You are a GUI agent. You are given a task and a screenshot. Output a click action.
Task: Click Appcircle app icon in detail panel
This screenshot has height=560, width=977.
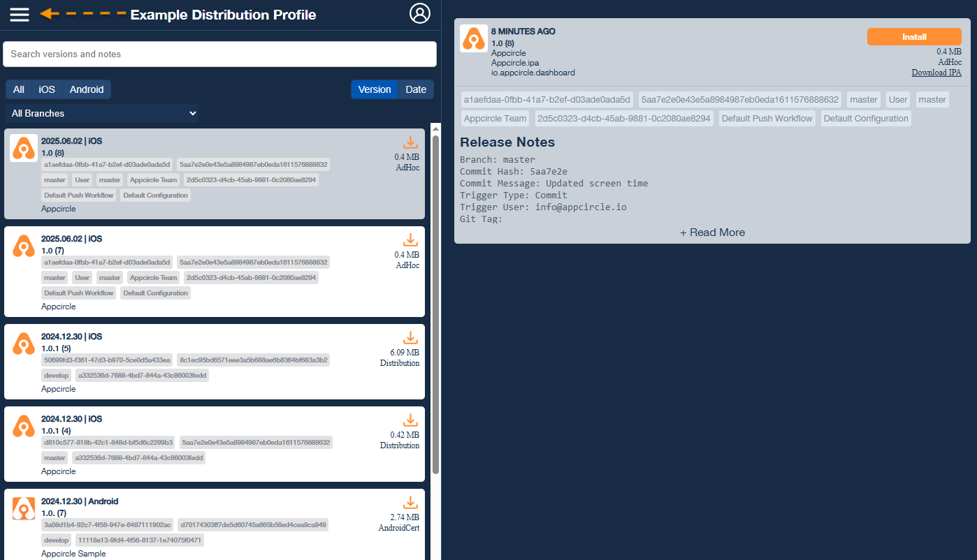click(x=473, y=38)
